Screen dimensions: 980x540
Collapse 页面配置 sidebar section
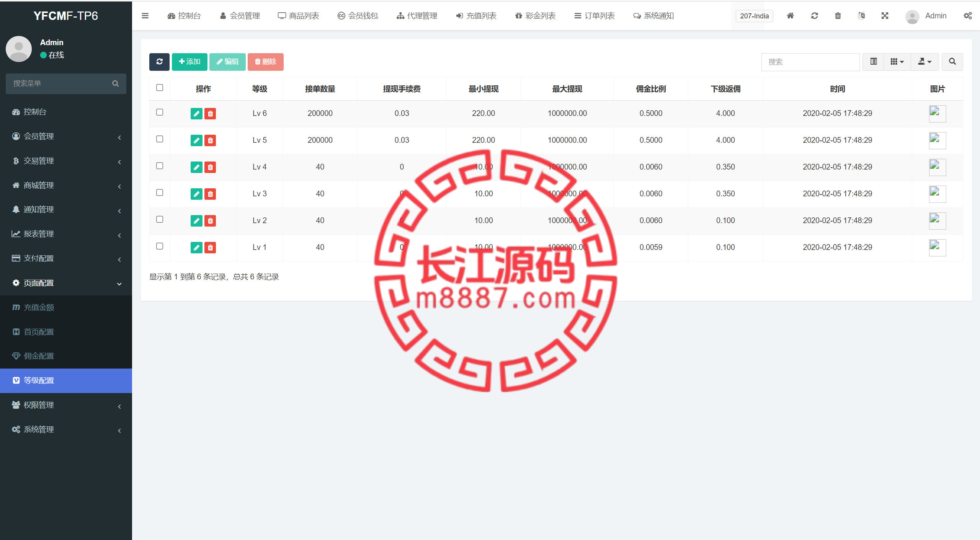pyautogui.click(x=66, y=283)
